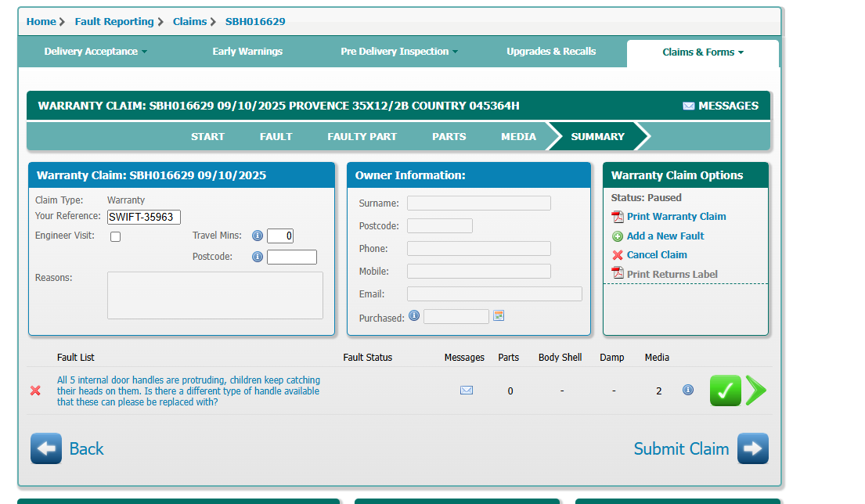Click the Purchased date field
The image size is (865, 504).
click(456, 316)
